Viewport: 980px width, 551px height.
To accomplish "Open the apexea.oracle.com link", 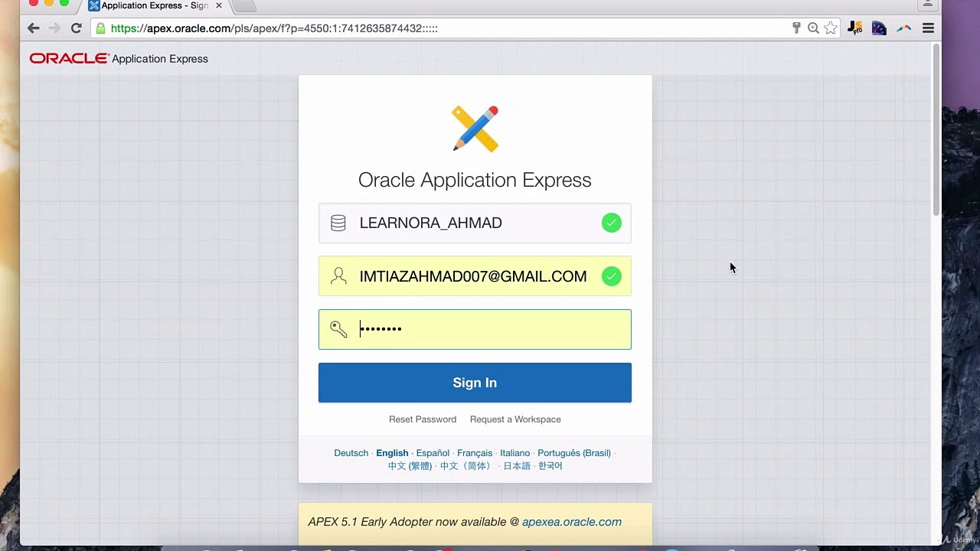I will 572,522.
